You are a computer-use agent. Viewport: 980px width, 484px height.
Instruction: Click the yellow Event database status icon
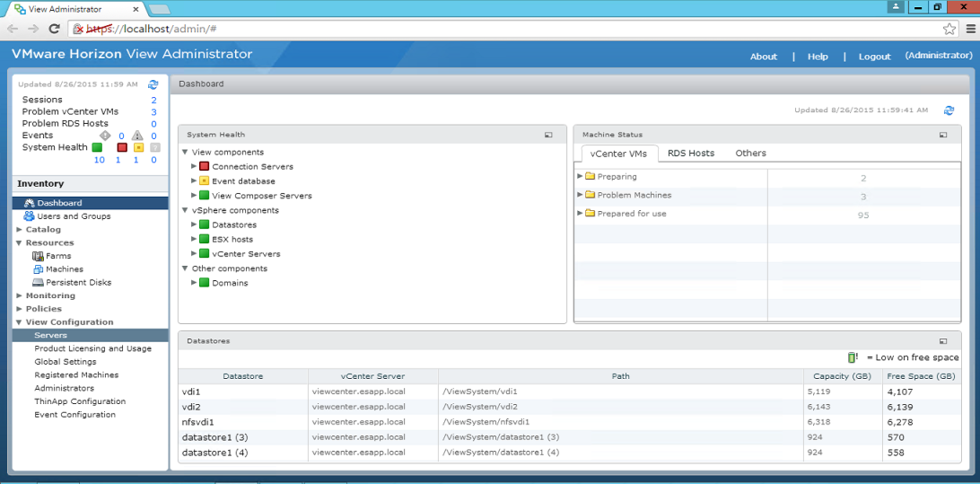[x=204, y=180]
